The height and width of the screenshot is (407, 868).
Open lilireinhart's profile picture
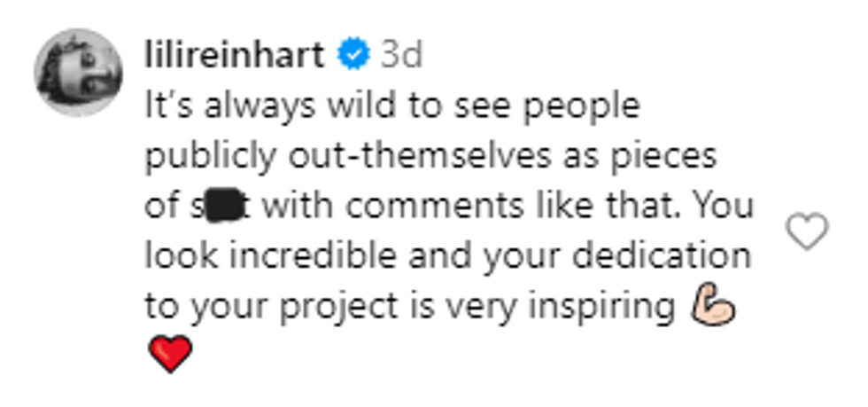click(x=78, y=73)
